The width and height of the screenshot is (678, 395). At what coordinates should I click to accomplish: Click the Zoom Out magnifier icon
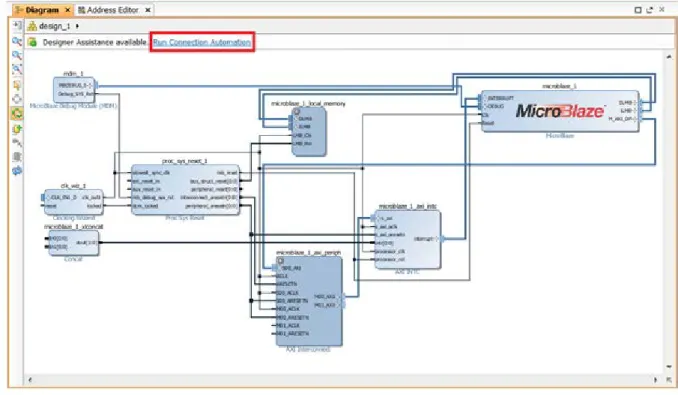(x=17, y=55)
